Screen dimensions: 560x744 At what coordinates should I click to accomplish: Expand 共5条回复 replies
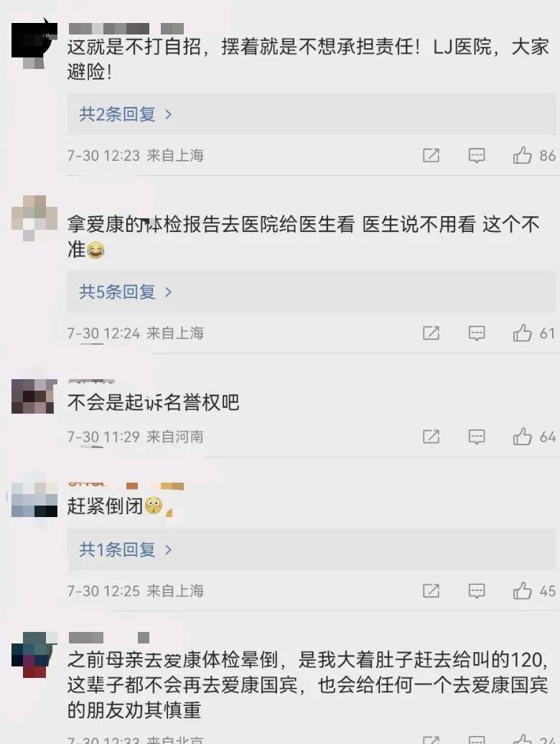[125, 292]
